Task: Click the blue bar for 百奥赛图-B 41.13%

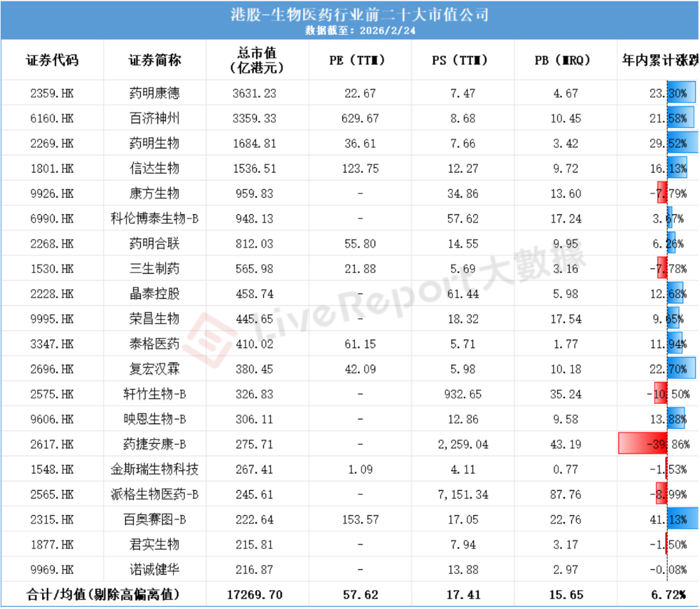Action: click(x=682, y=519)
